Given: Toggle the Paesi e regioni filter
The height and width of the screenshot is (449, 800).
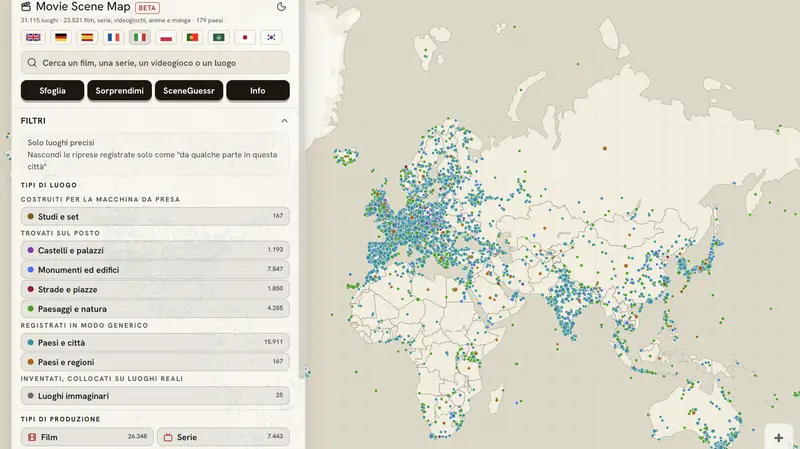Looking at the screenshot, I should [x=155, y=362].
